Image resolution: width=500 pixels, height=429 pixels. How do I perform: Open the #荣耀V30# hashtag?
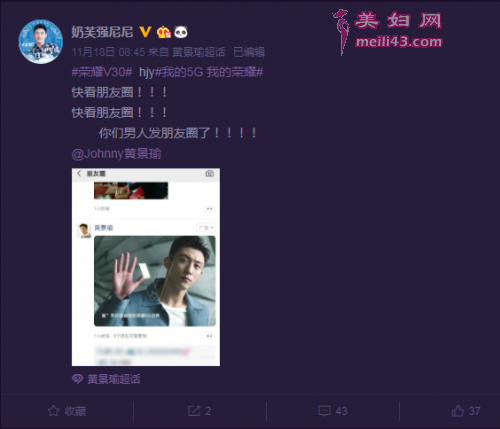102,72
